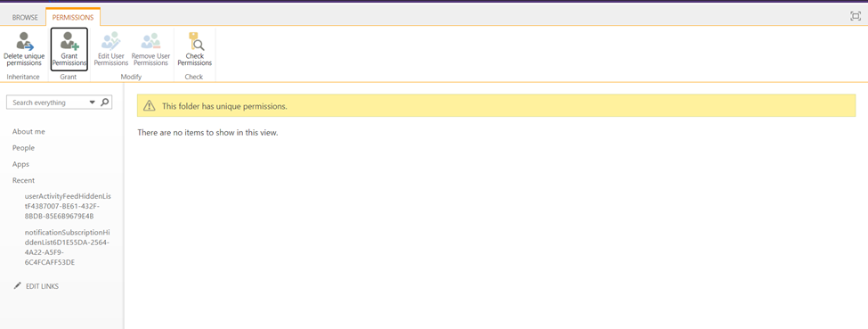Toggle the focus on content icon
868x329 pixels.
coord(856,17)
